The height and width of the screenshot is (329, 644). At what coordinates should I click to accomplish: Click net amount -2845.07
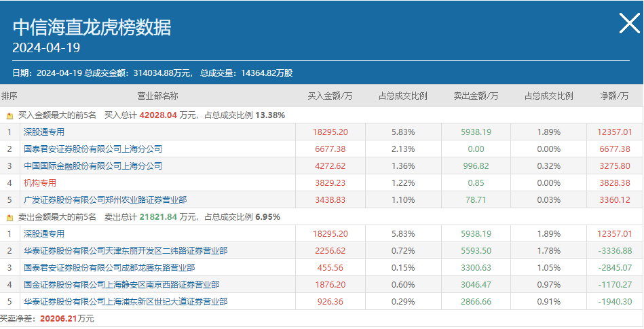pos(614,268)
